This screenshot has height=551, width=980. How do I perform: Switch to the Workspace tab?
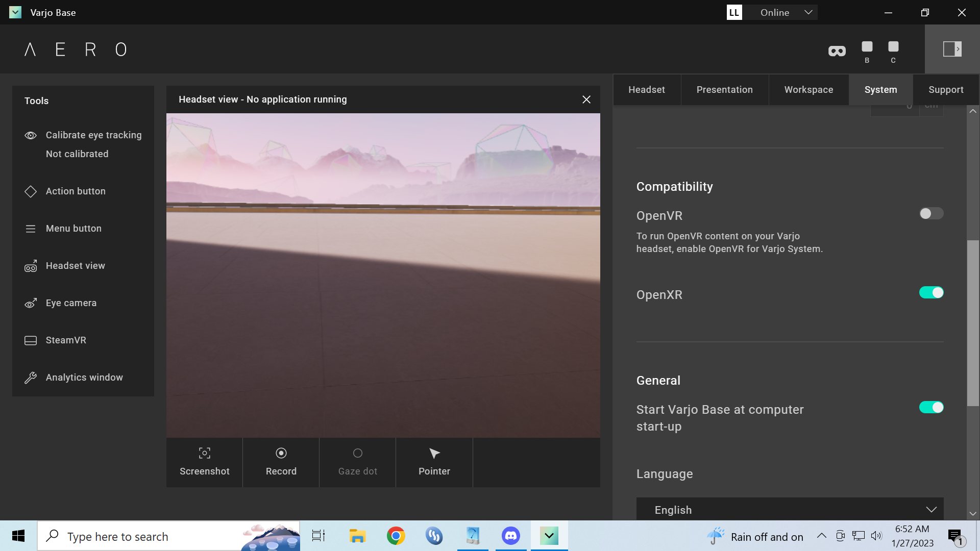(808, 90)
